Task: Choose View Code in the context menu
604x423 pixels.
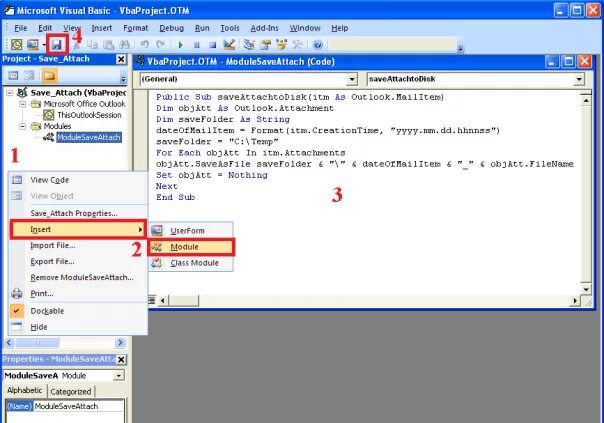Action: pos(78,180)
